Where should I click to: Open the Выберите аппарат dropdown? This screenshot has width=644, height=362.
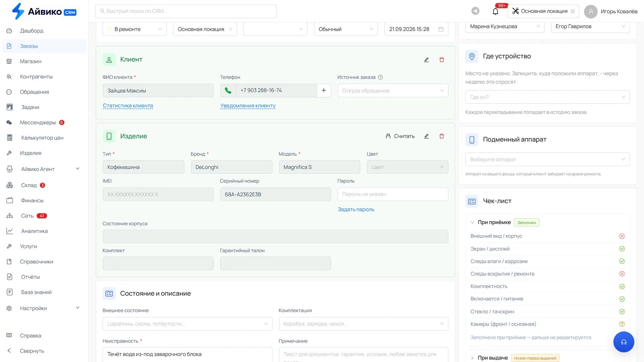(x=547, y=159)
